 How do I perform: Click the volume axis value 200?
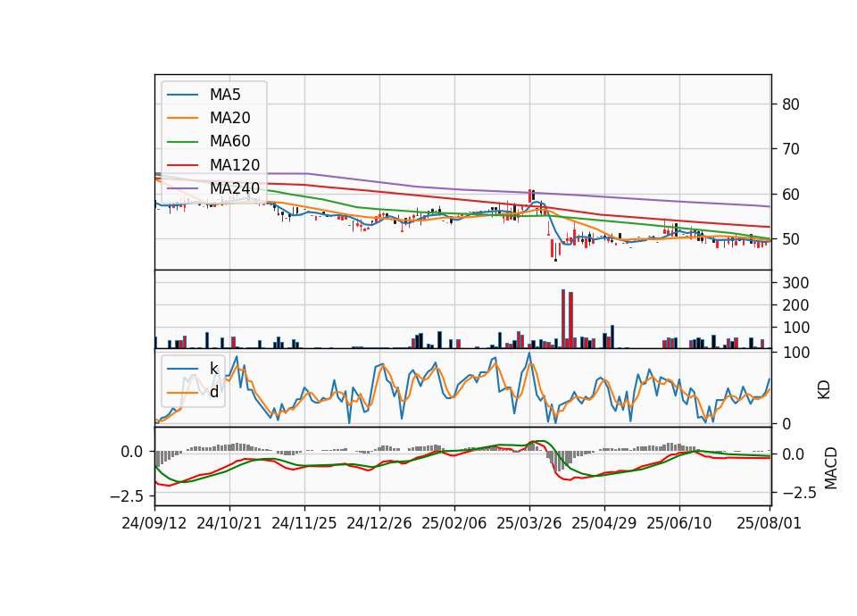[795, 305]
